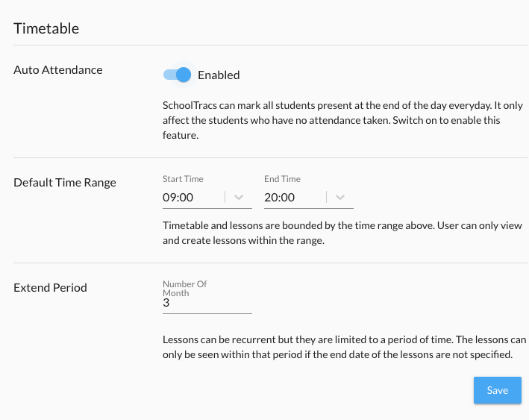Screen dimensions: 529x420
Task: Select the Default Time Range label
Action: point(65,182)
